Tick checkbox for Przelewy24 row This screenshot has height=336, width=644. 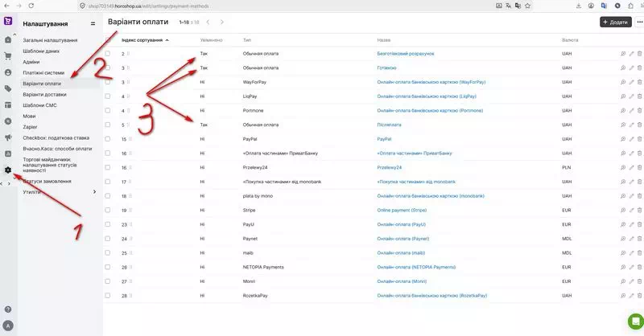click(x=108, y=167)
